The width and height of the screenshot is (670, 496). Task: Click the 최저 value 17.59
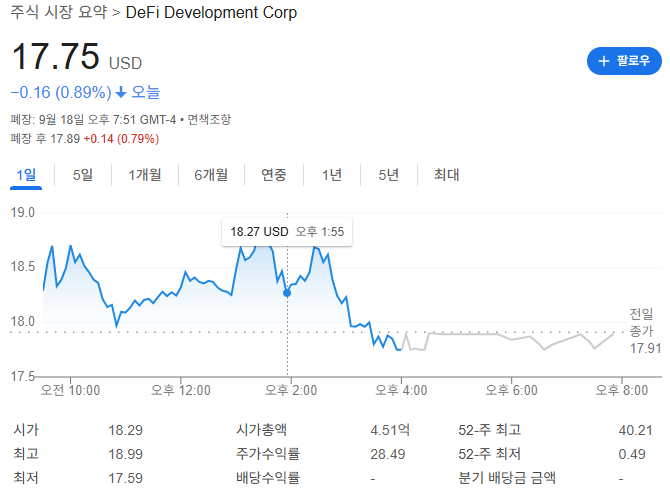(125, 478)
